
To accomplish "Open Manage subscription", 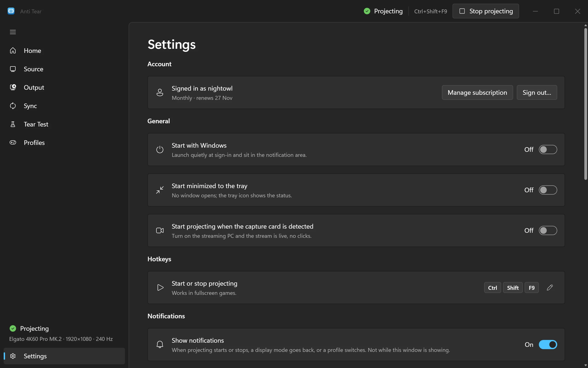I will click(477, 92).
